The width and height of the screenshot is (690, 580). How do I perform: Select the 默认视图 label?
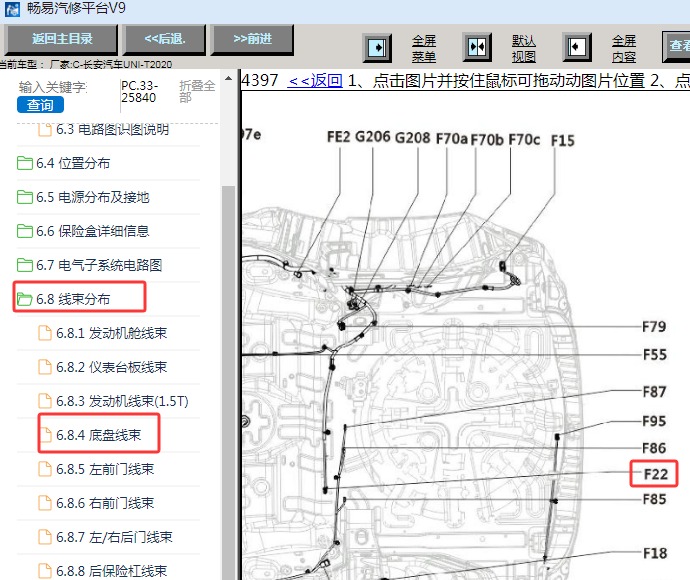(524, 48)
